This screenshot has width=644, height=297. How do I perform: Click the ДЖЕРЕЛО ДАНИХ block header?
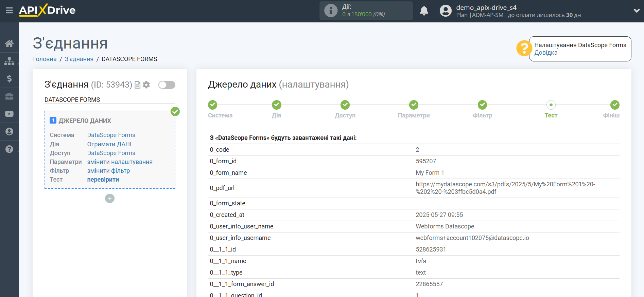point(85,121)
